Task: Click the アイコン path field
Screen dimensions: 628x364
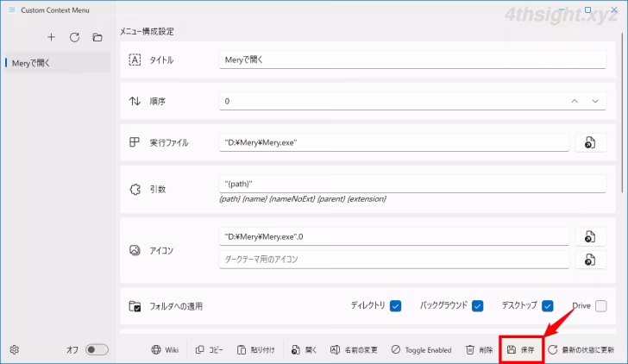Action: click(394, 236)
